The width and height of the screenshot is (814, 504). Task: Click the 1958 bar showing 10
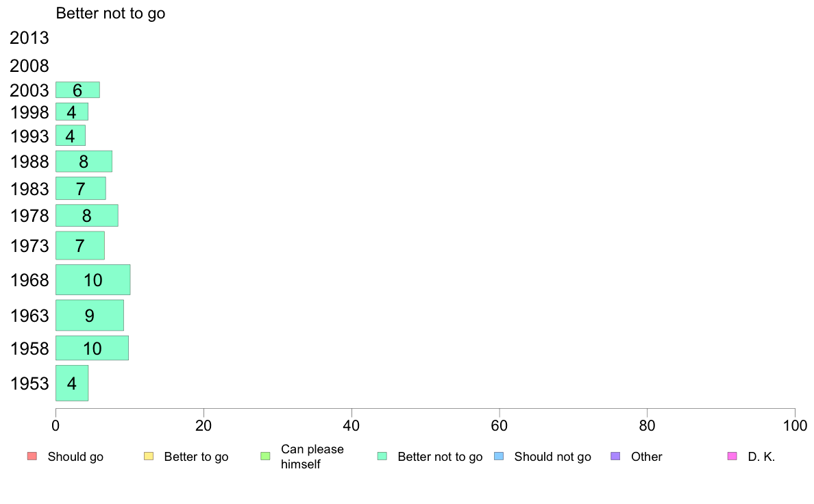(92, 348)
